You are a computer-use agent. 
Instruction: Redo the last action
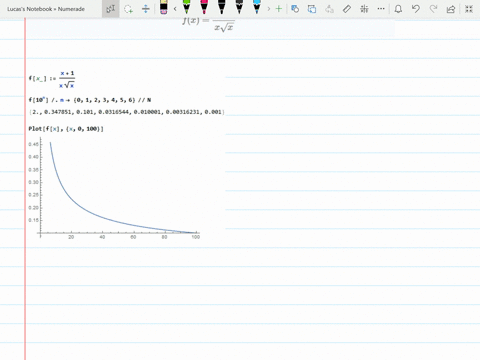coord(433,9)
